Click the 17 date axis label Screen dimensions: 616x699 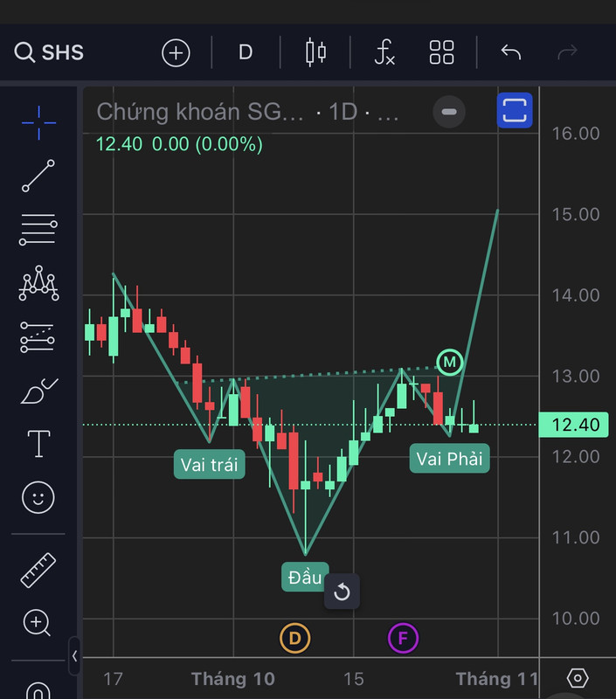click(x=113, y=679)
